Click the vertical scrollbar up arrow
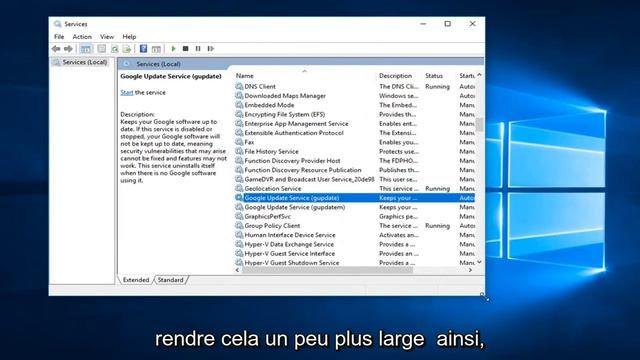This screenshot has height=360, width=640. point(480,75)
